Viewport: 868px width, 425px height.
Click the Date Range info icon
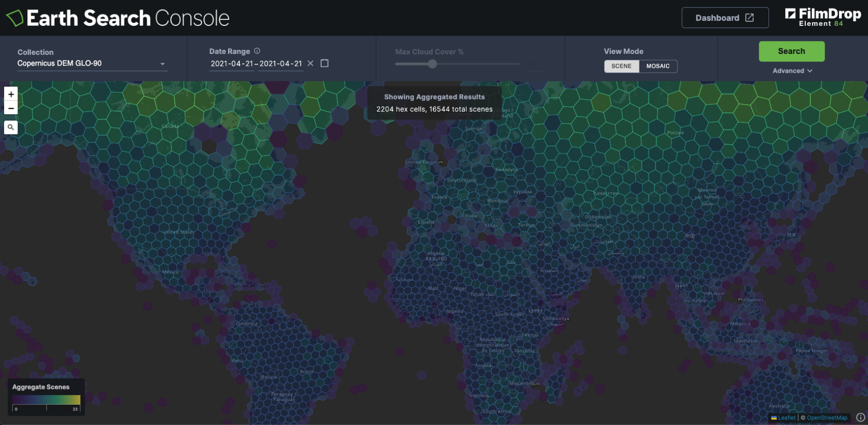pyautogui.click(x=257, y=51)
